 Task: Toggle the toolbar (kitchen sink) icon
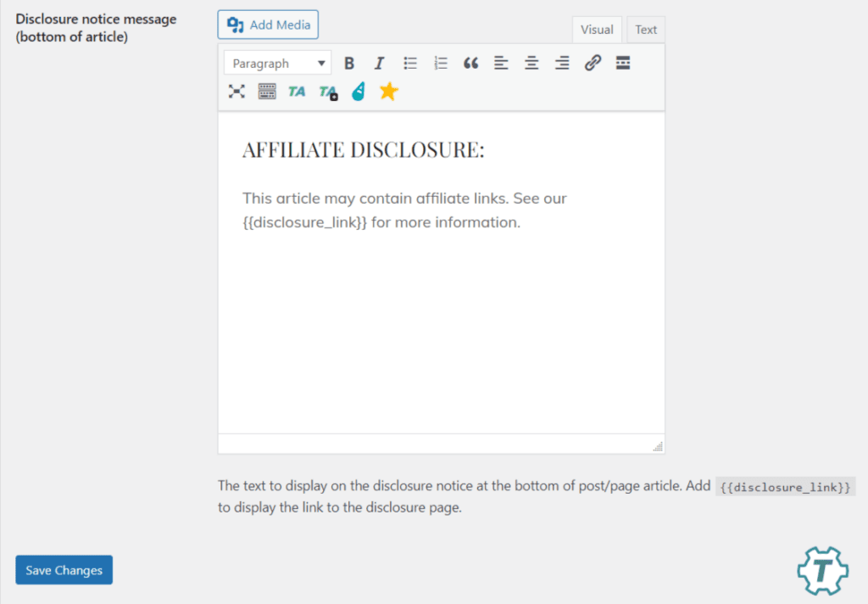[267, 92]
